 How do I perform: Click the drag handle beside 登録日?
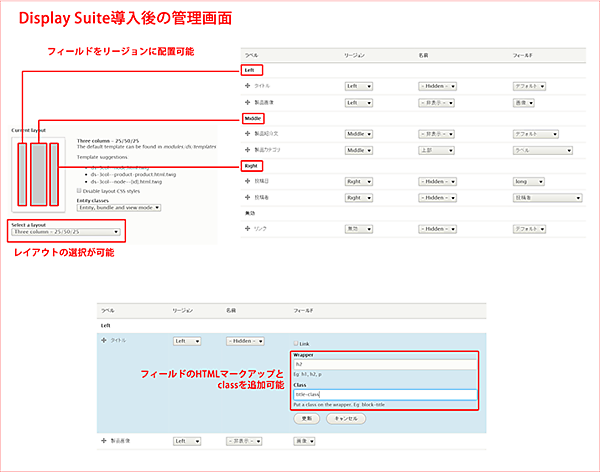pos(248,182)
